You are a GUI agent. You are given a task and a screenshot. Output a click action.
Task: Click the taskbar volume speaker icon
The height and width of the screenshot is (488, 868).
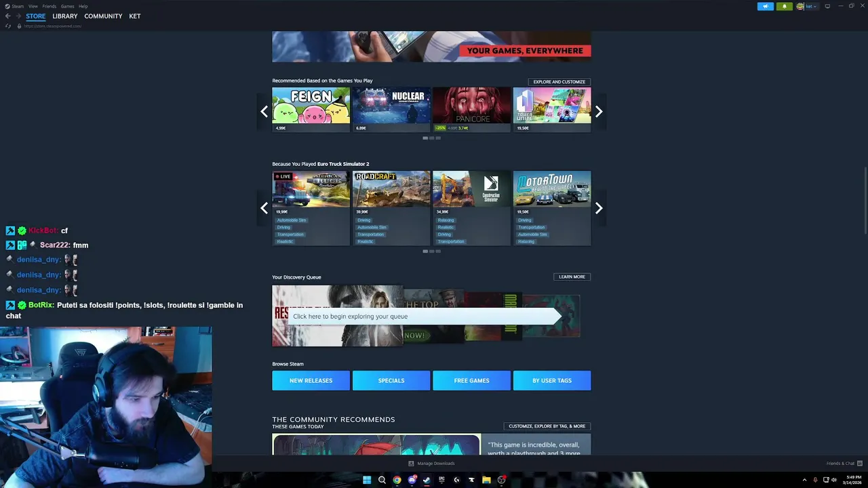point(834,480)
